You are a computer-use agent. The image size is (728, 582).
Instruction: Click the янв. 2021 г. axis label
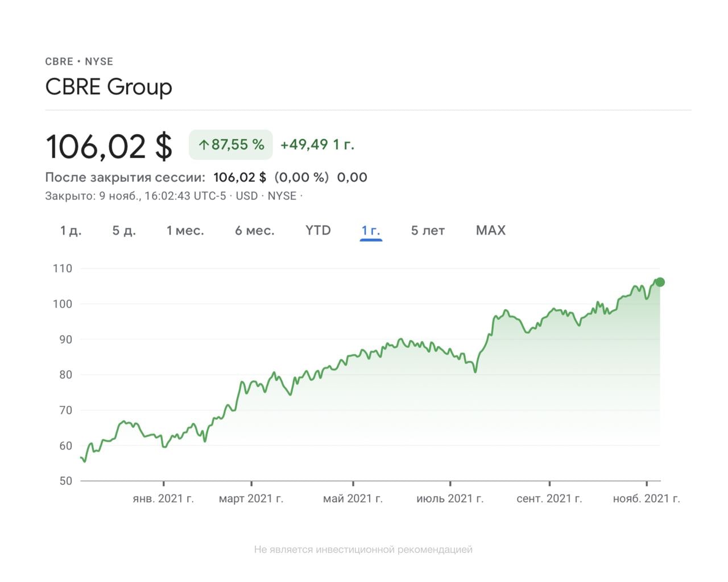[x=163, y=498]
